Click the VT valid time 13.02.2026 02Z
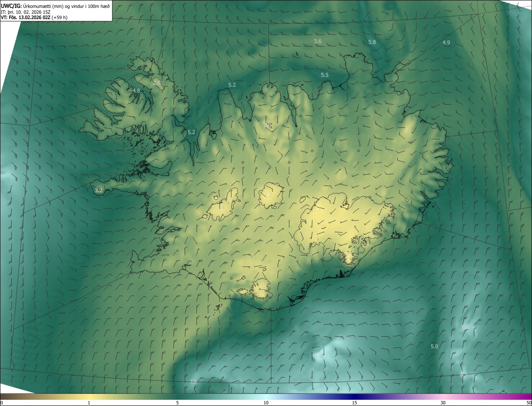 tap(34, 17)
